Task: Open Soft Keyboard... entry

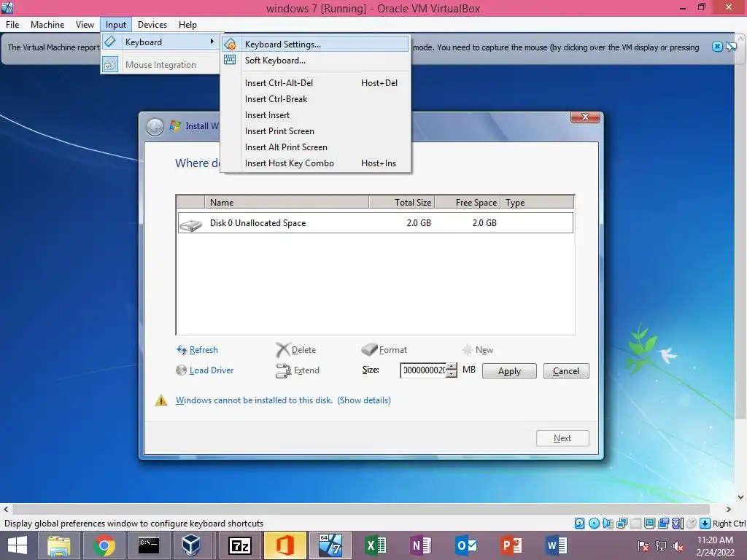Action: click(x=315, y=61)
